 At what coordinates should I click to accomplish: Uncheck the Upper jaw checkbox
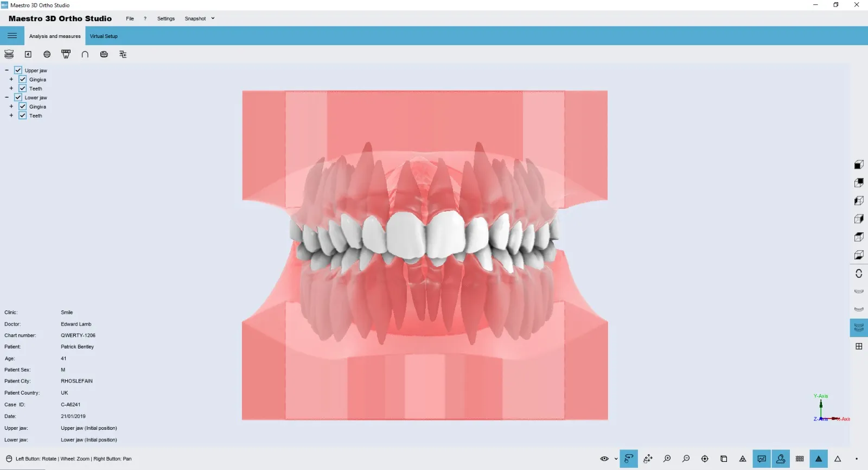(18, 71)
